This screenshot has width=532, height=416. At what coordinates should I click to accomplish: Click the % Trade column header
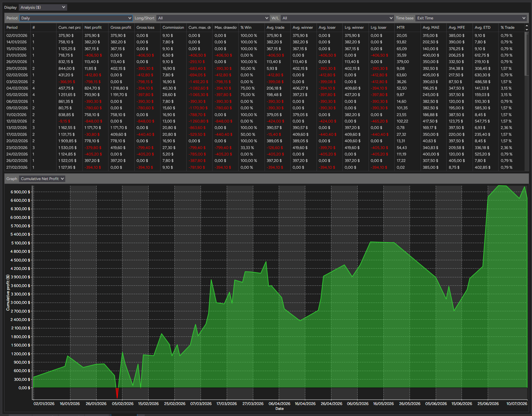tap(511, 27)
